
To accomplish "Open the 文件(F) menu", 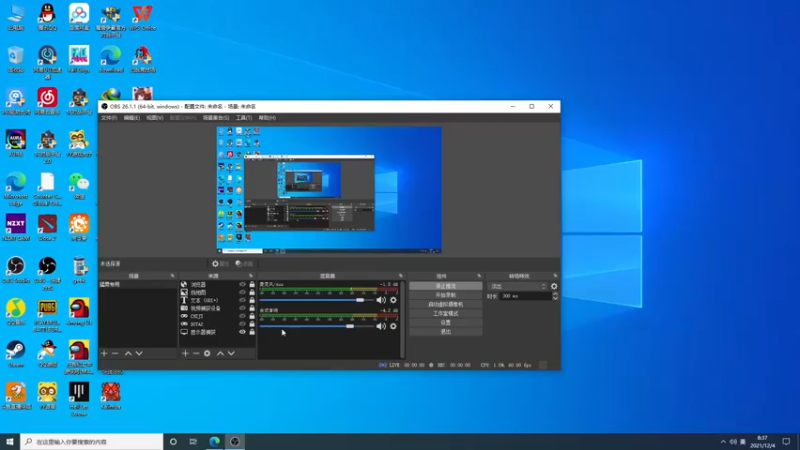I will click(x=109, y=118).
